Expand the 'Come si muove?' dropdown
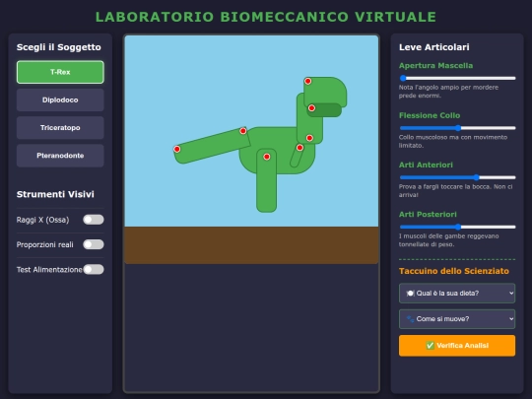 (457, 319)
